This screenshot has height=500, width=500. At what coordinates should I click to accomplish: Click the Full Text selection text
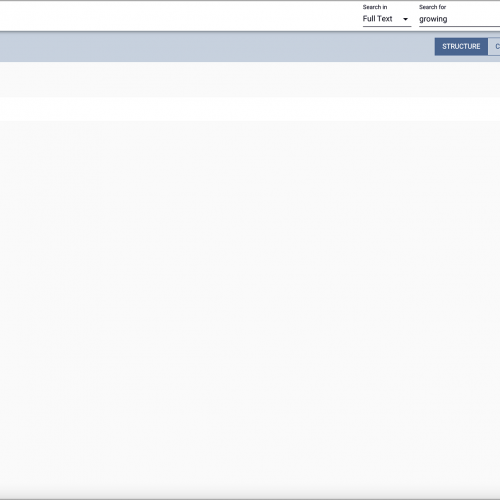coord(377,19)
